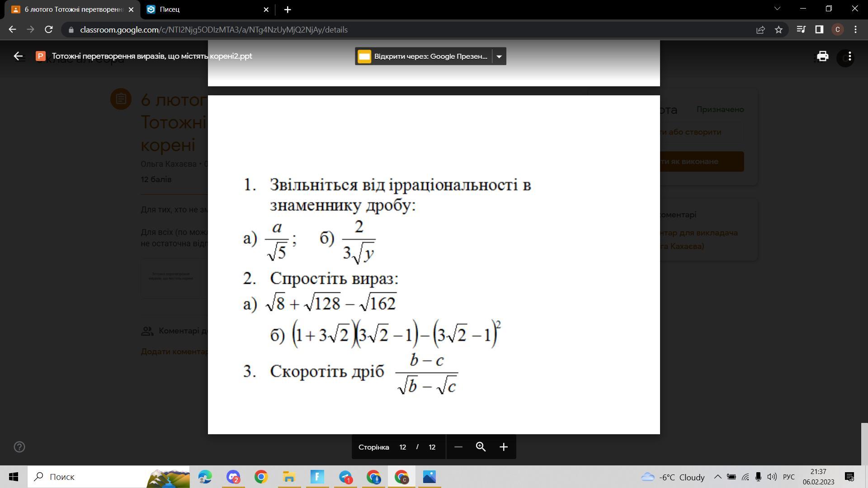Toggle the Chrome side panel icon
868x488 pixels.
click(819, 29)
